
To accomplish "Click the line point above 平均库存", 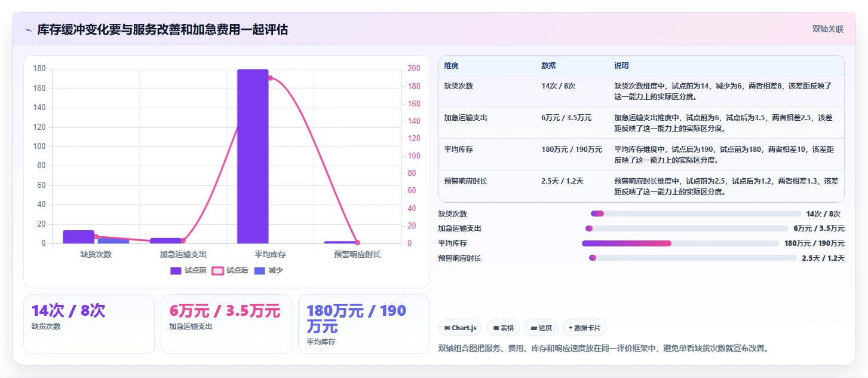I will [270, 78].
